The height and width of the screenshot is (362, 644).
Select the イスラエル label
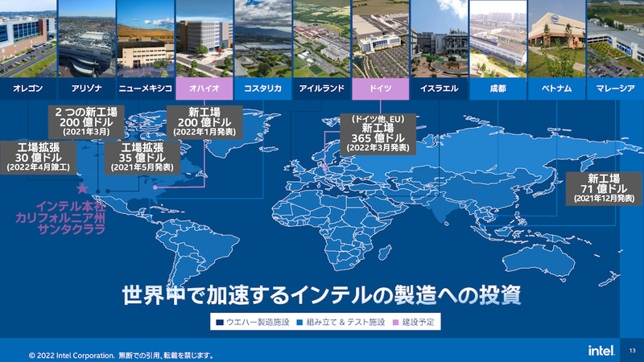tap(439, 88)
